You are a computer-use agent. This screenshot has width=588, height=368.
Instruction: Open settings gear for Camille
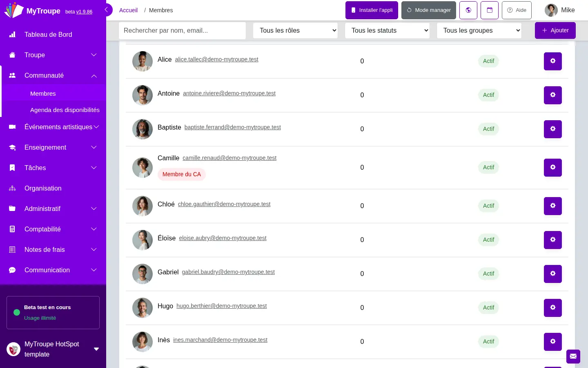pos(553,168)
